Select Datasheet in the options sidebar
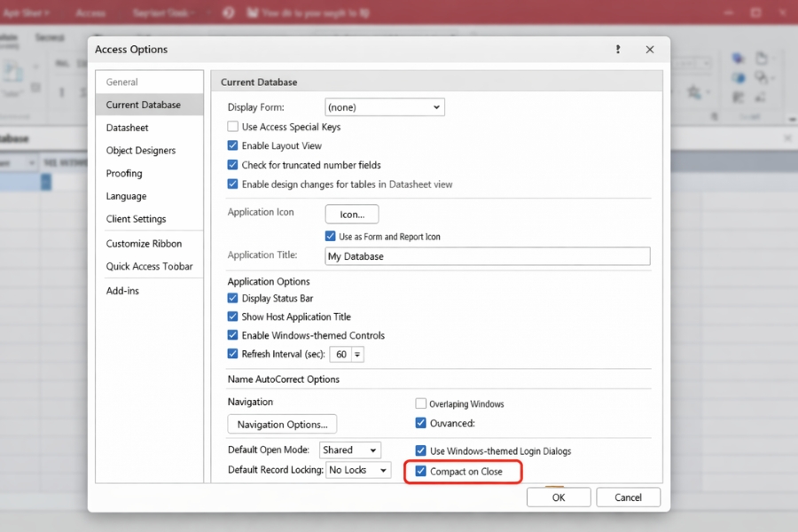This screenshot has width=798, height=532. pyautogui.click(x=128, y=128)
